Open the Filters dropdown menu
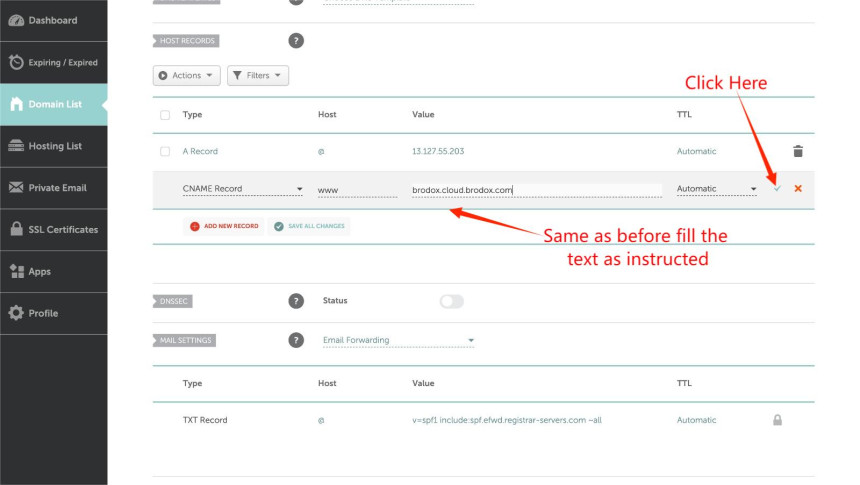 (x=257, y=75)
